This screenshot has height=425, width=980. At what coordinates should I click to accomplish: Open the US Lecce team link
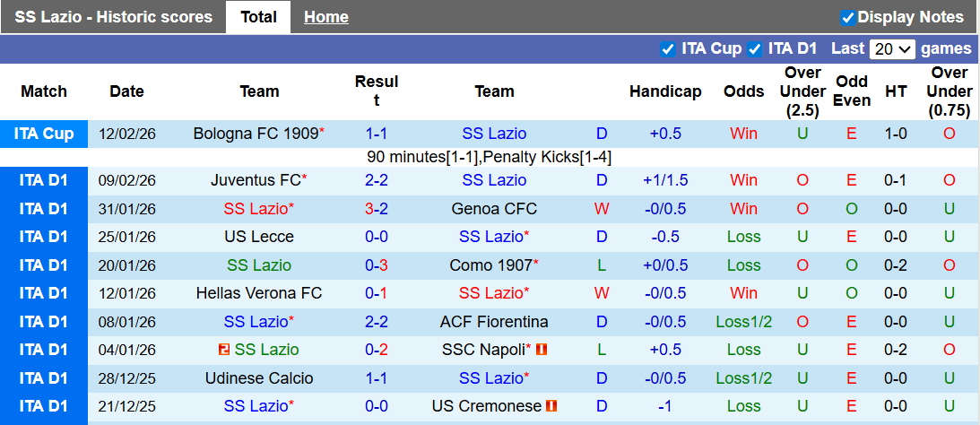pyautogui.click(x=259, y=237)
